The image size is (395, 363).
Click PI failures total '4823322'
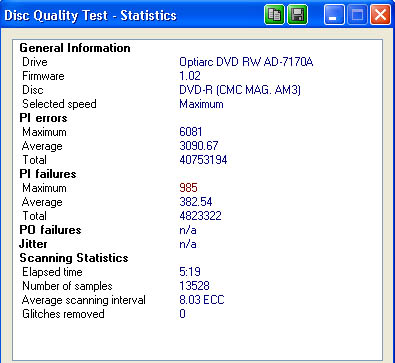200,216
